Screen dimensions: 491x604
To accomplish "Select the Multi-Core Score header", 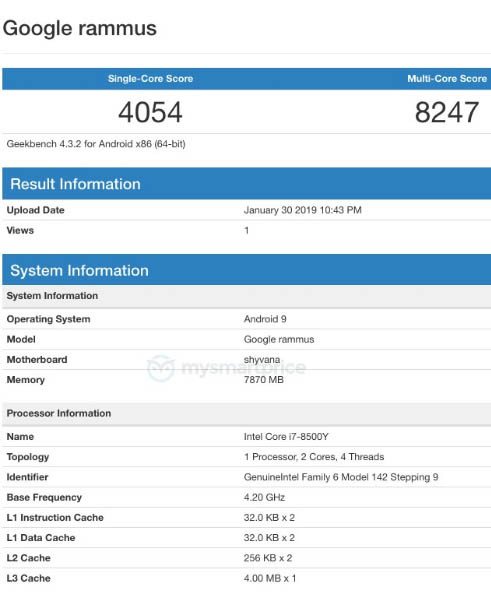I will coord(447,79).
